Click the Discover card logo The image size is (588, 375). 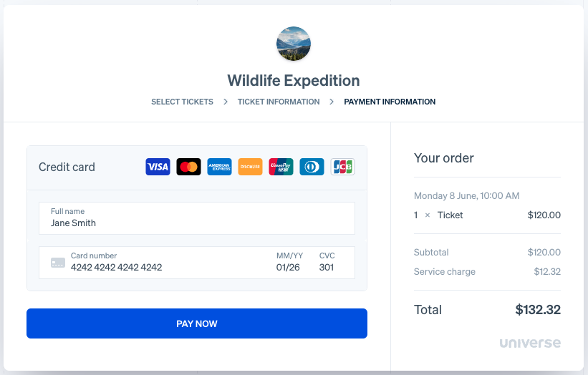click(x=250, y=167)
